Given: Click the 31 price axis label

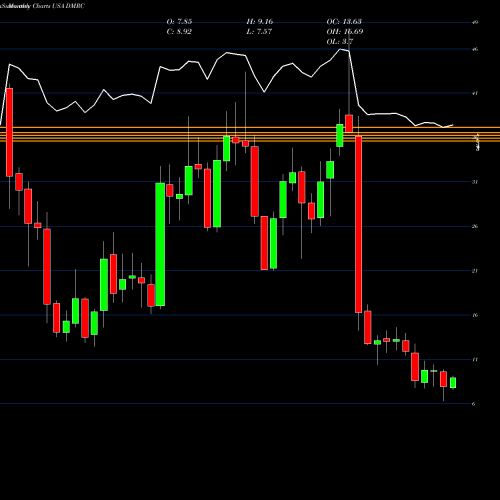Looking at the screenshot, I should [x=475, y=182].
